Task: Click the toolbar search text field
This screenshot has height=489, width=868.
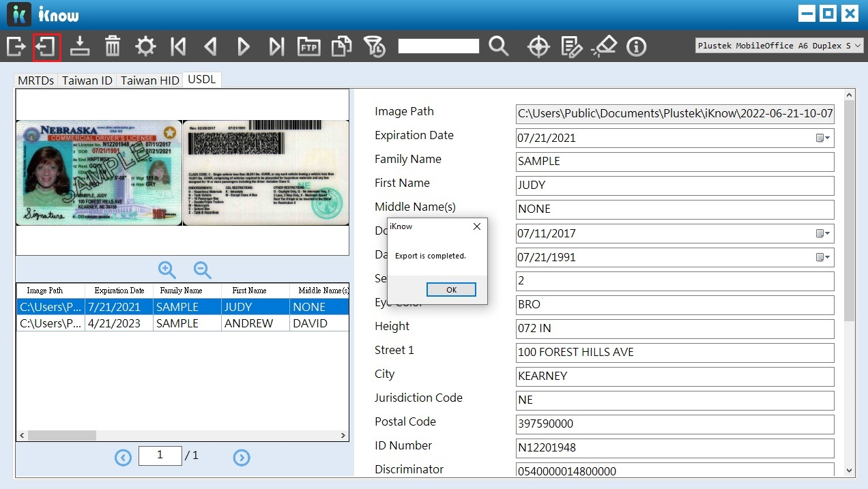Action: coord(438,46)
